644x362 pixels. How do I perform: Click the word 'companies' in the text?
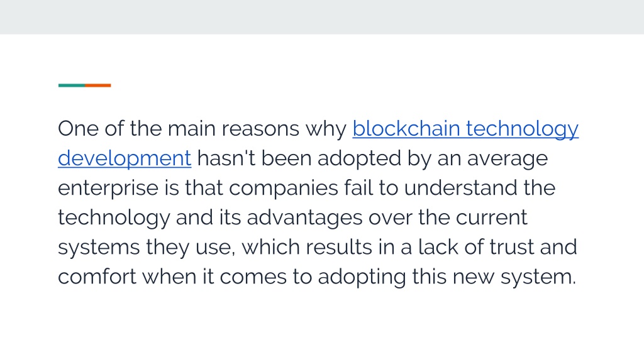pyautogui.click(x=284, y=189)
